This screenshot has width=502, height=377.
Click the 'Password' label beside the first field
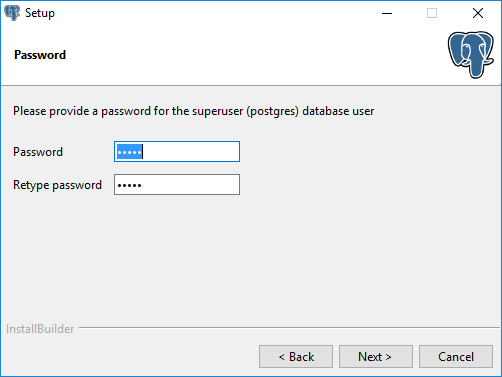[38, 152]
